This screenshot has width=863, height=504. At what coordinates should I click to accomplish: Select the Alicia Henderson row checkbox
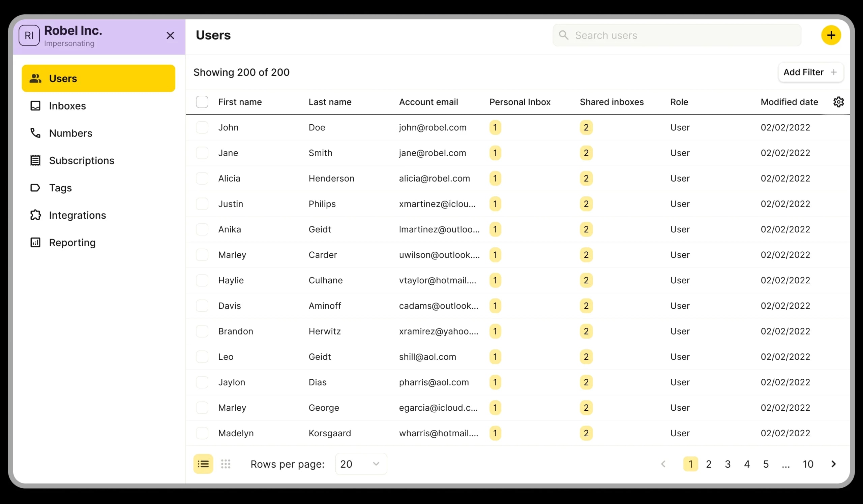[202, 179]
